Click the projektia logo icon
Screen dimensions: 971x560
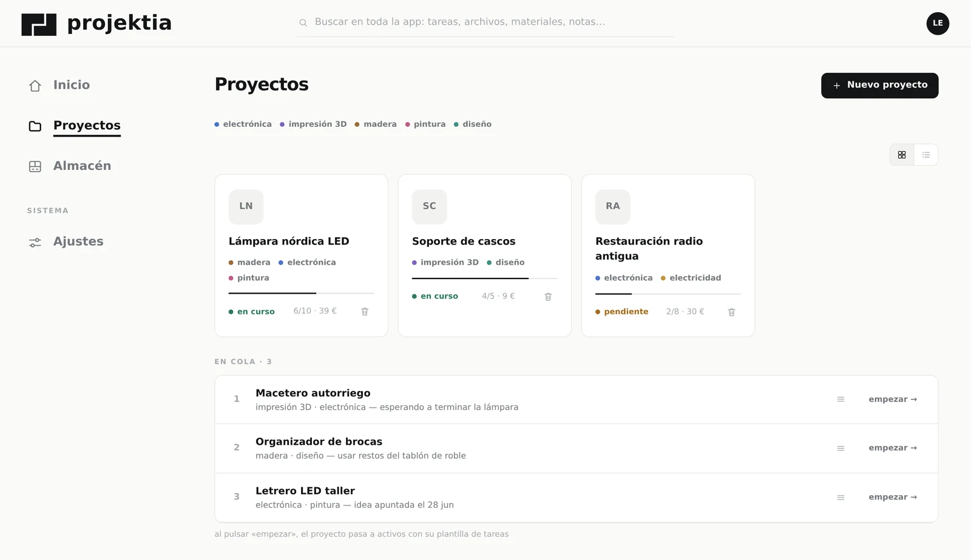pos(39,24)
